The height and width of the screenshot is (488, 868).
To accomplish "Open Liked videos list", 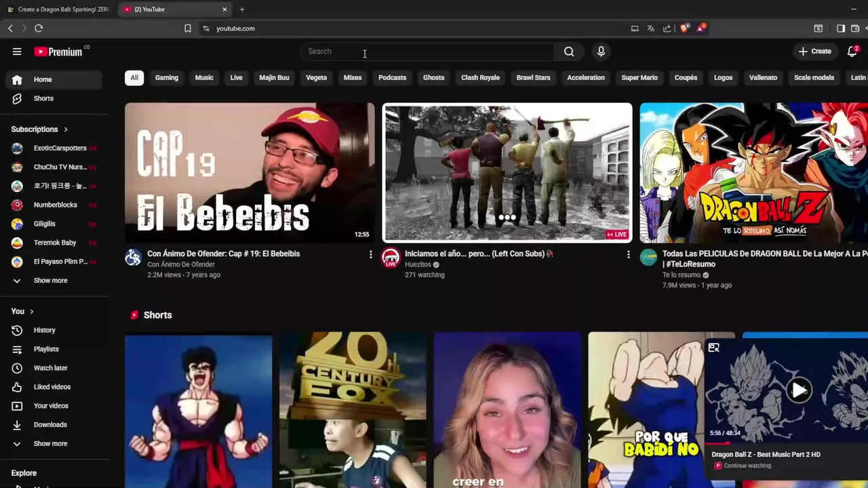I will (54, 387).
